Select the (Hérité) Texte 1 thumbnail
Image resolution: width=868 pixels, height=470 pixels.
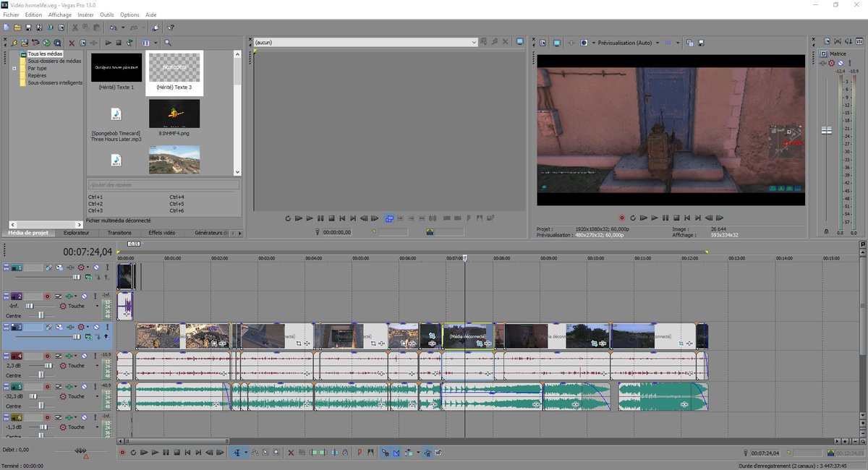coord(116,67)
